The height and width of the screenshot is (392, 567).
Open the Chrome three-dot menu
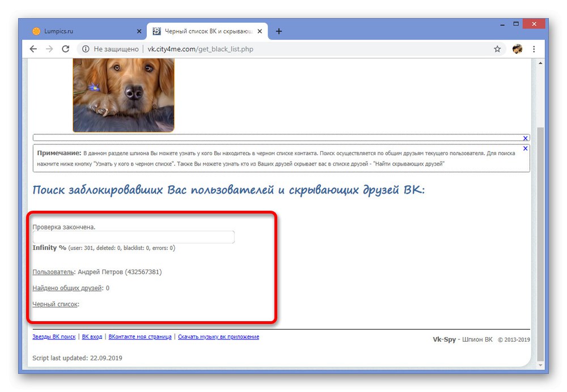pyautogui.click(x=534, y=49)
